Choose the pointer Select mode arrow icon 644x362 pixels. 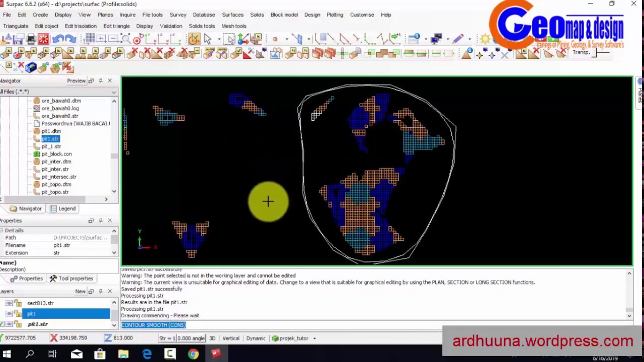207,39
